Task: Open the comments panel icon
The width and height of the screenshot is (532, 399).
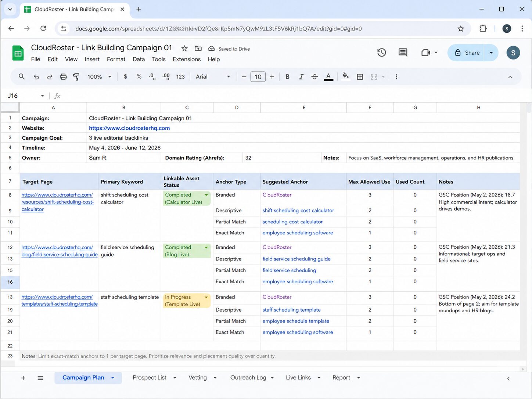Action: (x=403, y=53)
